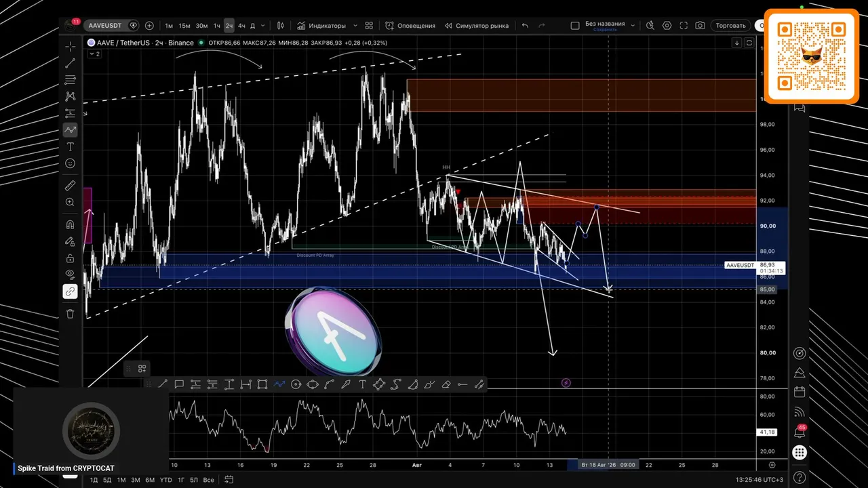Open the timeframe dropdown chevron
This screenshot has height=488, width=868.
(264, 26)
